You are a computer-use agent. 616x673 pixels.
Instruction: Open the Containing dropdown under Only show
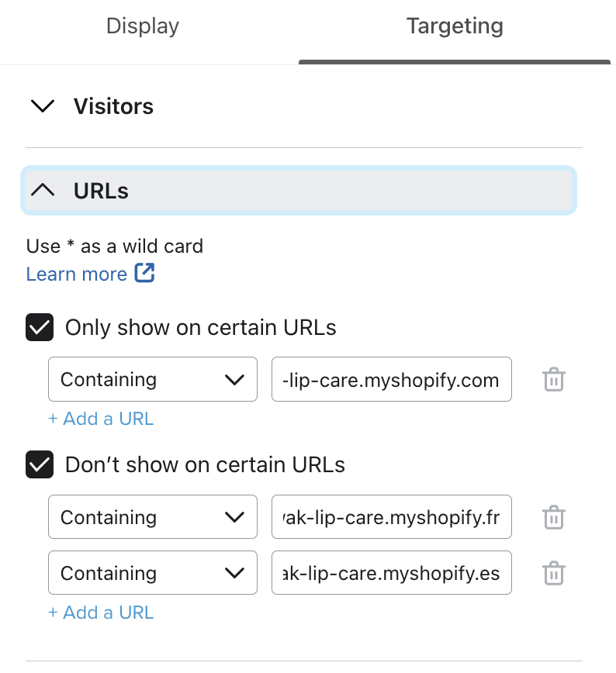[x=152, y=379]
